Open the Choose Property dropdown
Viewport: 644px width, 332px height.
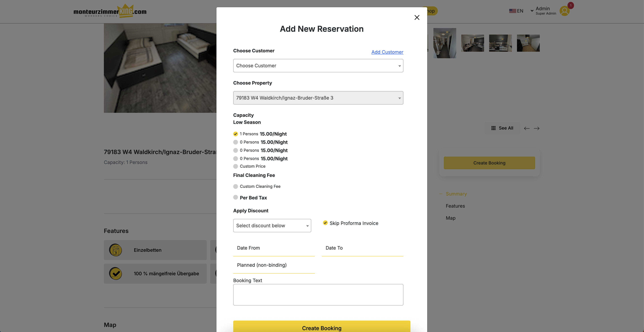click(x=318, y=98)
